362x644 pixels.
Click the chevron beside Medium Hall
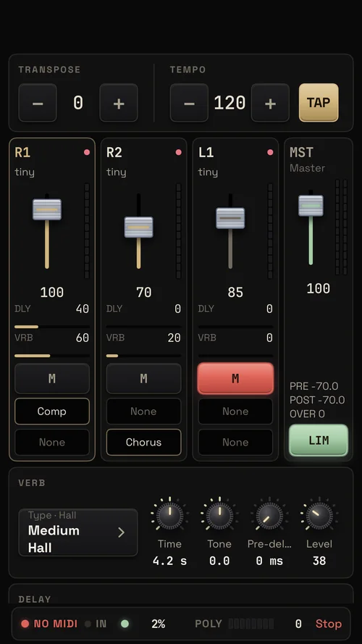click(121, 532)
